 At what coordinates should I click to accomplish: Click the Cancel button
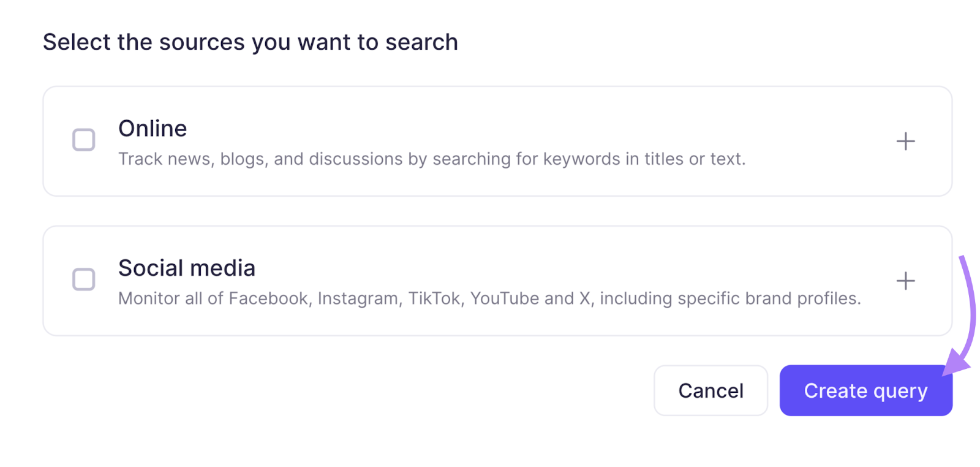tap(710, 390)
